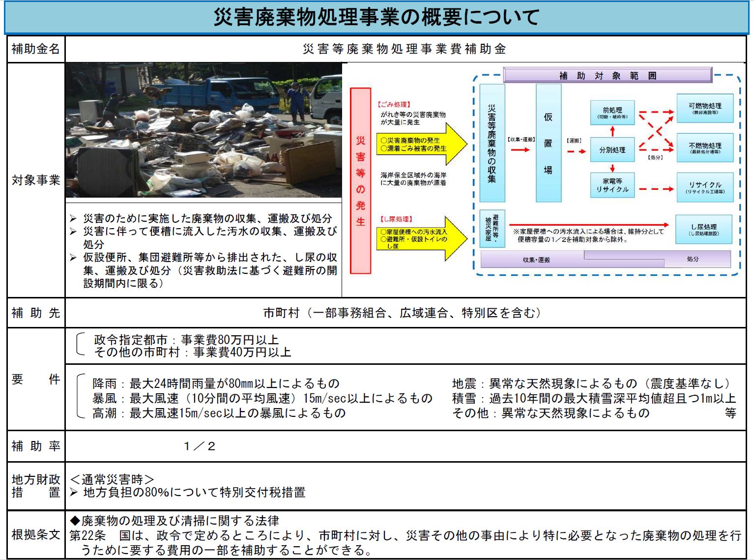Click the line その他:異常な天然現象によるもの
The image size is (754, 560).
click(x=551, y=413)
